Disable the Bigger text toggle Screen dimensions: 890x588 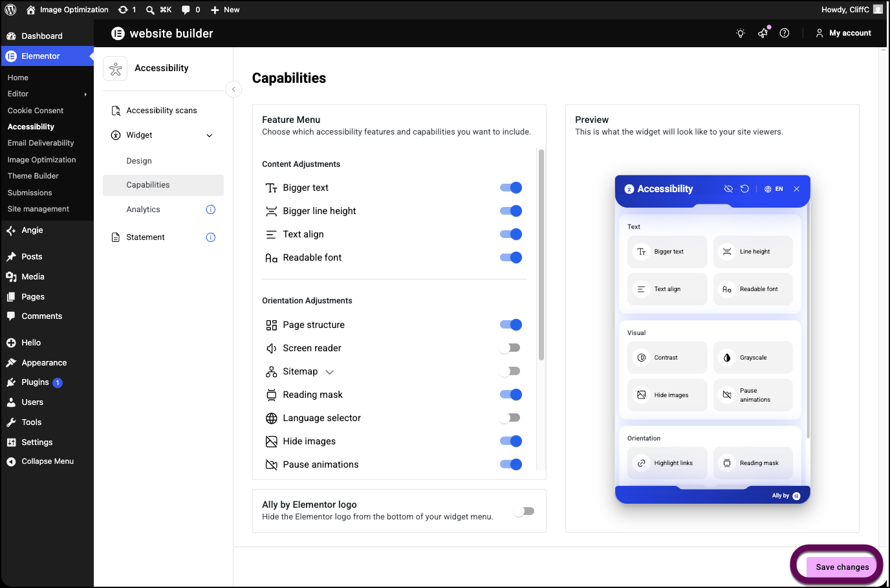pyautogui.click(x=511, y=188)
